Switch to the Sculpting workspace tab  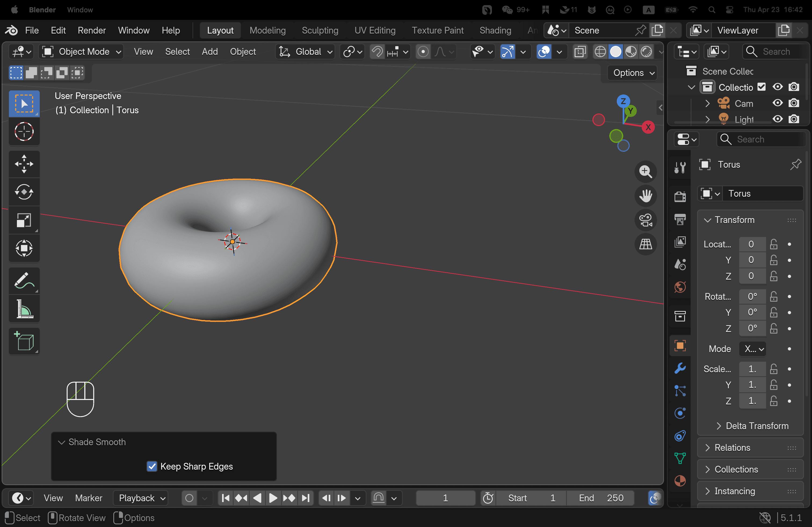pyautogui.click(x=320, y=30)
